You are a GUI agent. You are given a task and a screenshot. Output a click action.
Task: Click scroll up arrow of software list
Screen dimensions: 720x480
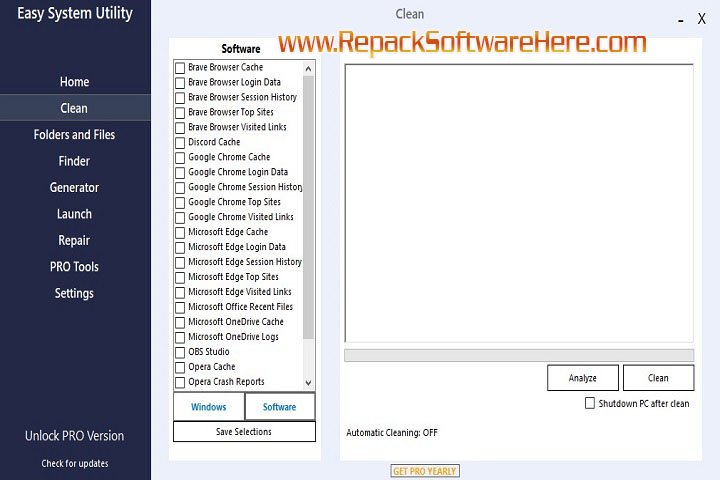pyautogui.click(x=309, y=68)
